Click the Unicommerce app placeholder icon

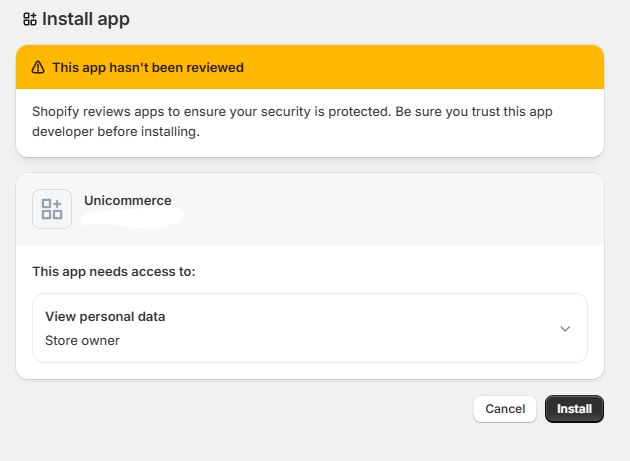[52, 209]
